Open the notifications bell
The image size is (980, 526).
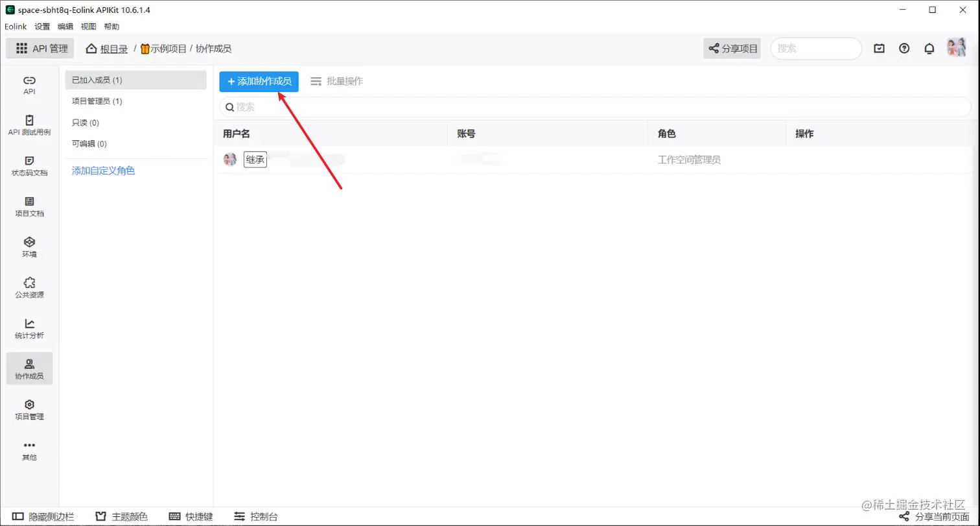(x=929, y=48)
